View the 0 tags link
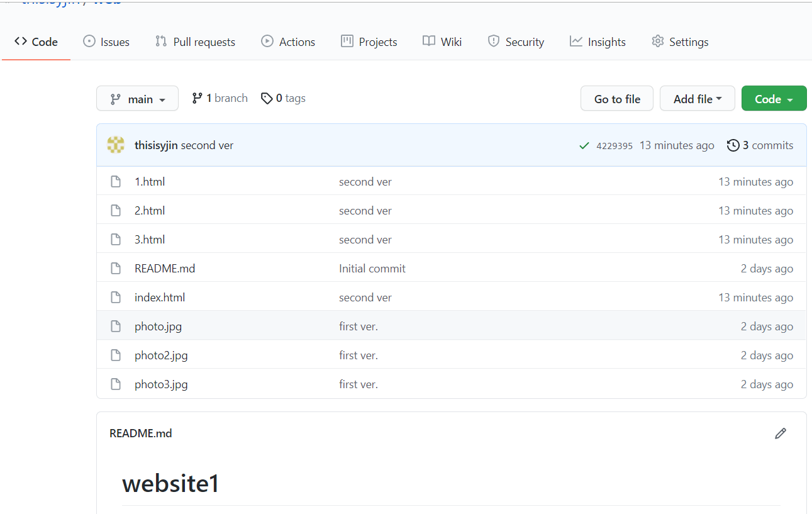The height and width of the screenshot is (514, 812). (283, 98)
